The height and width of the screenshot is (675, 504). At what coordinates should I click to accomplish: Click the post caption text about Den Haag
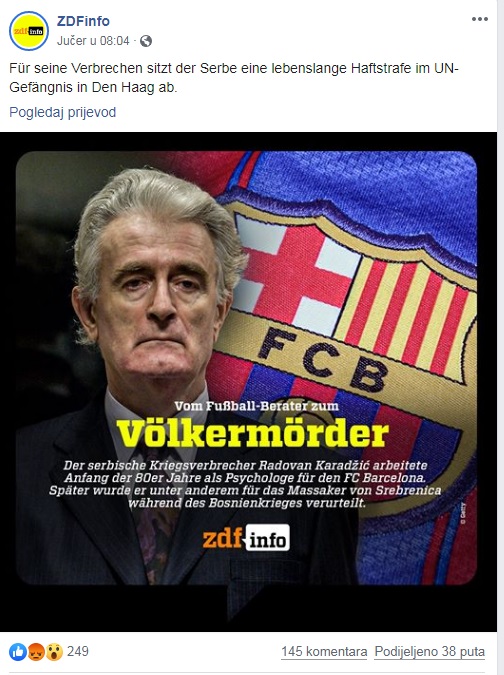coord(234,78)
